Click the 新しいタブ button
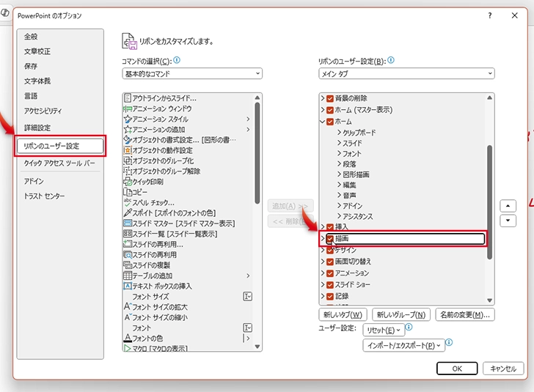 coord(343,315)
